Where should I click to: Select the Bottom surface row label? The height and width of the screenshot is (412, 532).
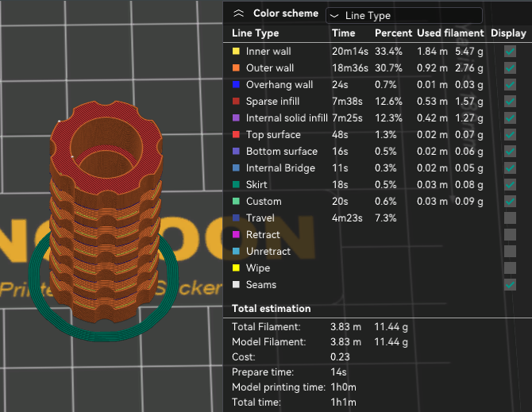(282, 152)
